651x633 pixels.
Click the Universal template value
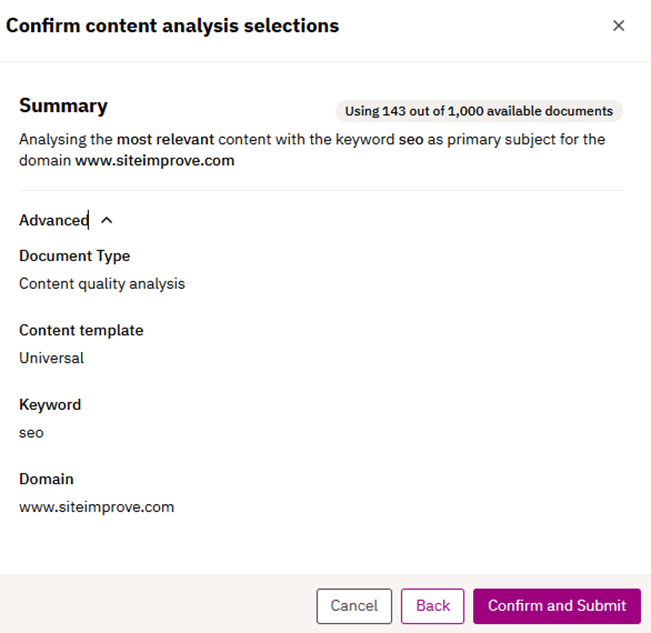(x=51, y=358)
